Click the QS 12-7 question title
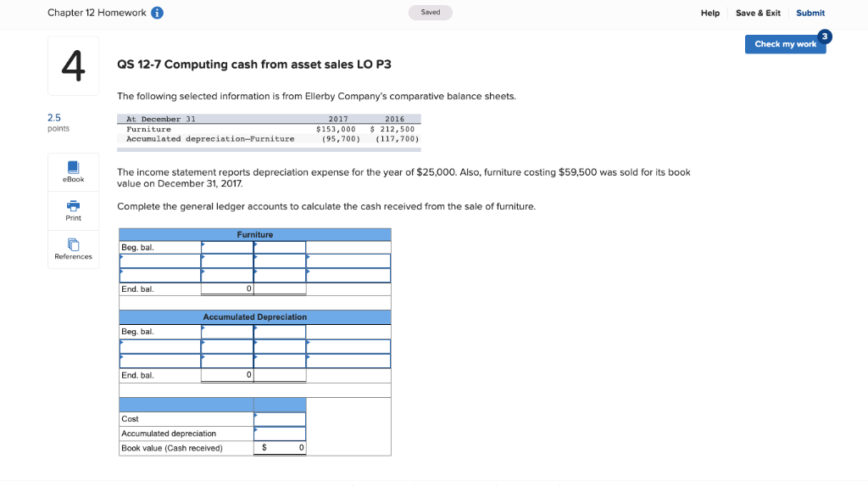 tap(254, 64)
